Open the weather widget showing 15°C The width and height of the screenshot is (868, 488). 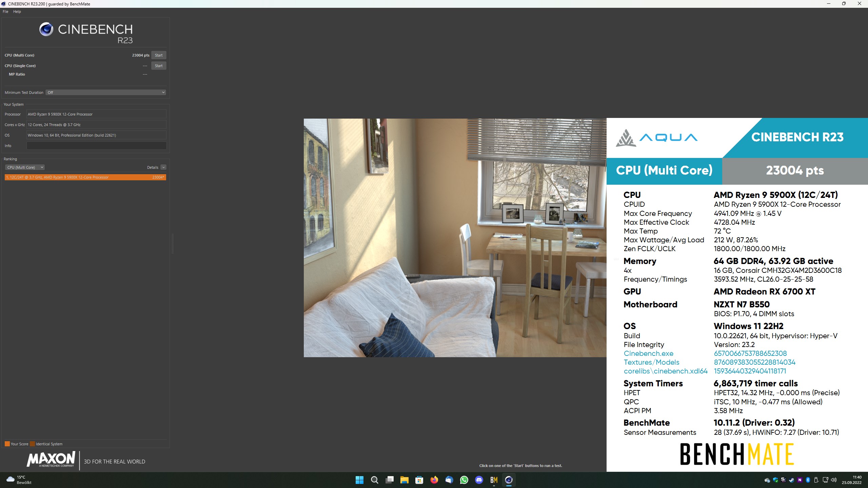point(19,480)
